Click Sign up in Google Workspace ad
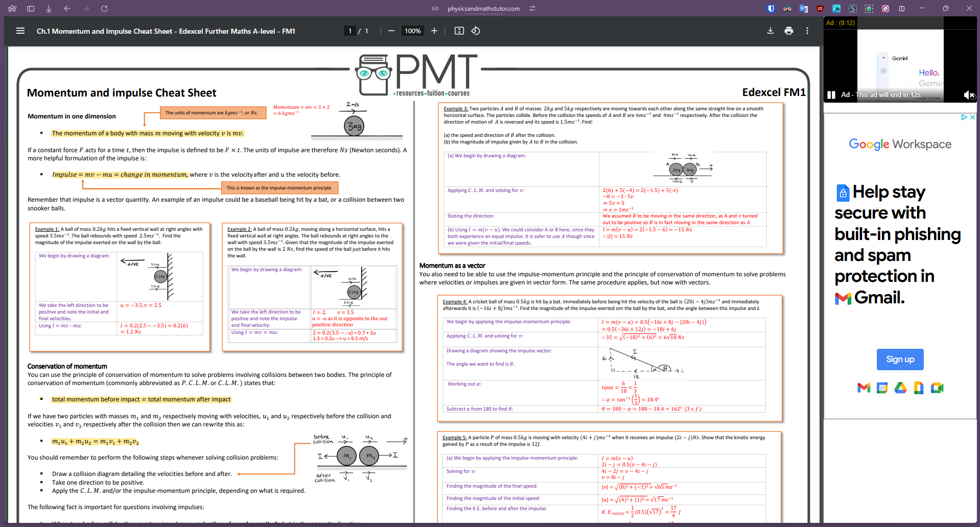 coord(900,360)
